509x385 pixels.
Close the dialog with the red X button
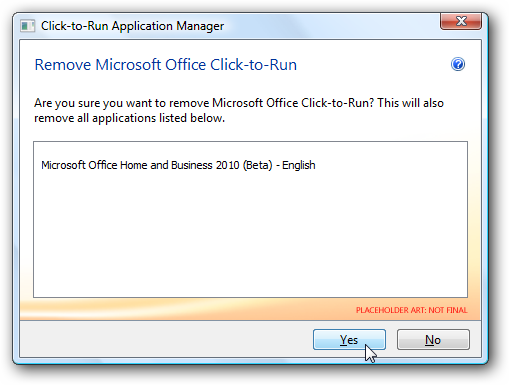coord(461,21)
